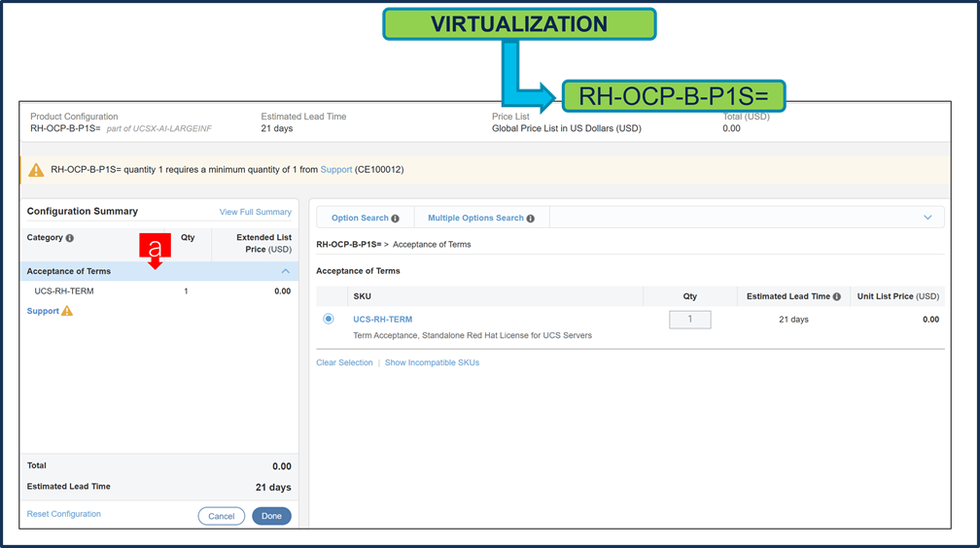Expand the search options panel chevron
Viewport: 980px width, 548px height.
[x=927, y=218]
